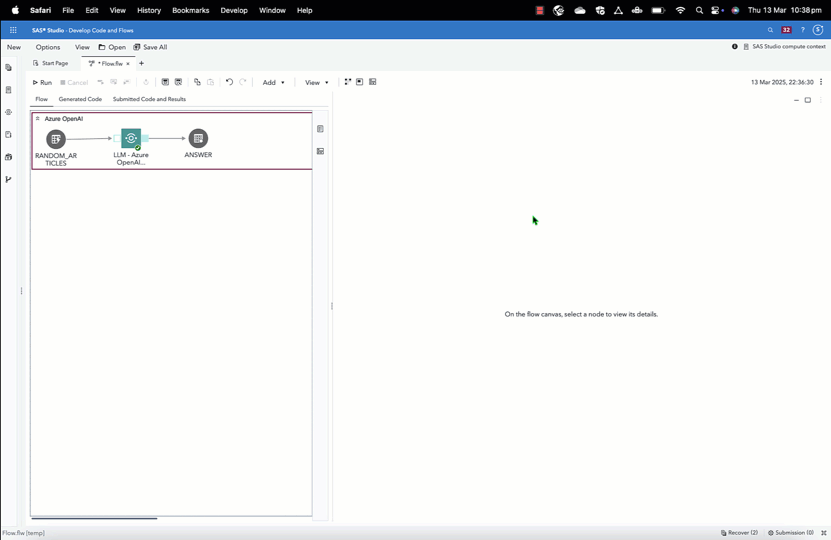The image size is (831, 540).
Task: Open the fourth left sidebar pane icon
Action: tap(8, 135)
